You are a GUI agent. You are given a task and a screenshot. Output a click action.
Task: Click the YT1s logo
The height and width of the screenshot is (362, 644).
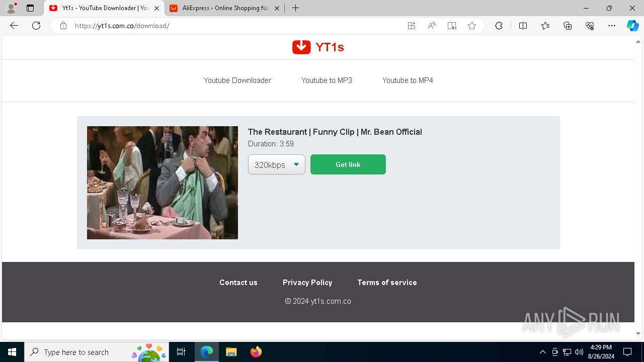(318, 47)
